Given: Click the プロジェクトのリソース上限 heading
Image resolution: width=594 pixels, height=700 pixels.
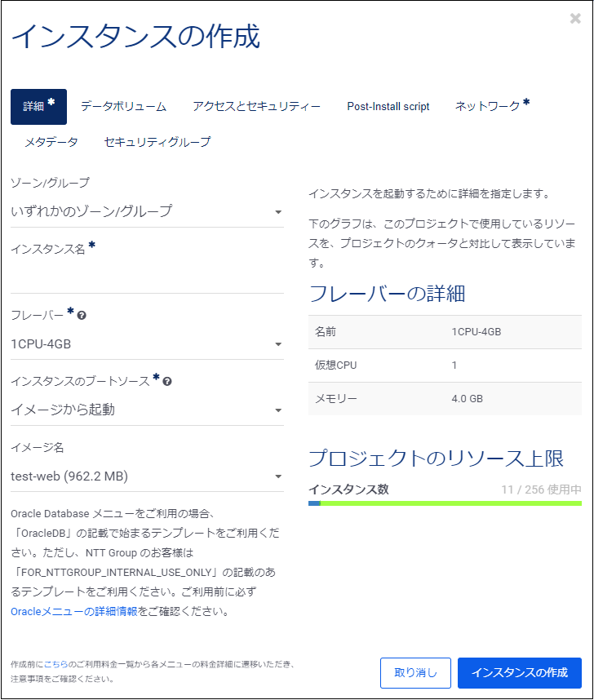Looking at the screenshot, I should click(x=436, y=459).
